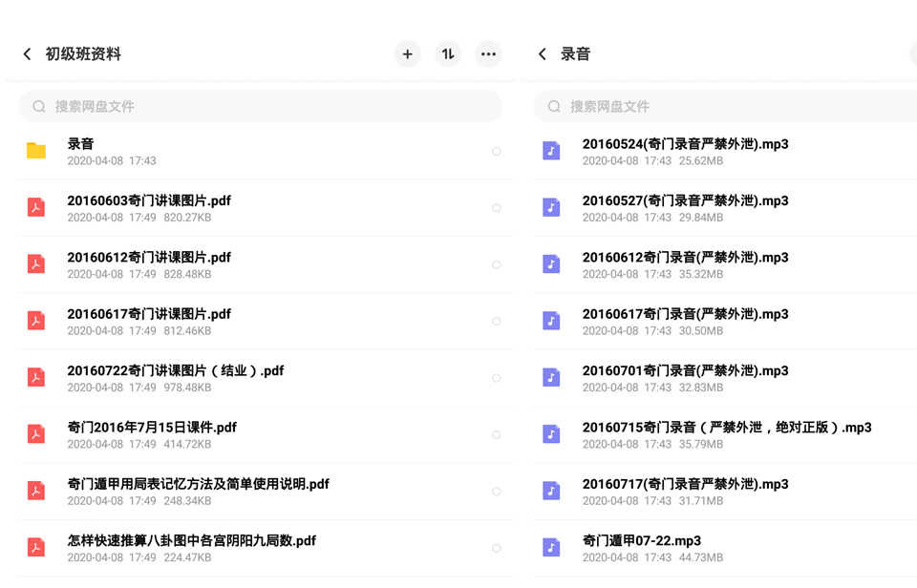The width and height of the screenshot is (917, 588).
Task: Click PDF icon of 20160612奇门讲课图片.pdf
Action: coord(36,264)
